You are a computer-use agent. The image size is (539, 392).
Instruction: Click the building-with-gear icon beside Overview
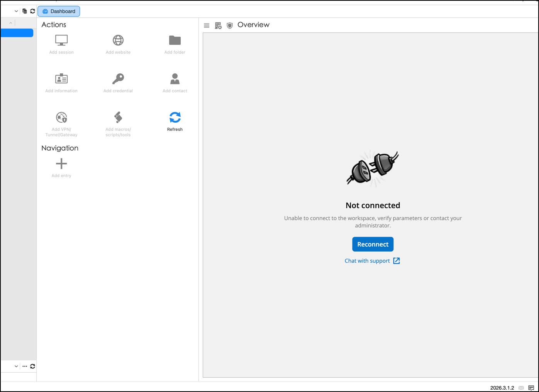pos(218,25)
